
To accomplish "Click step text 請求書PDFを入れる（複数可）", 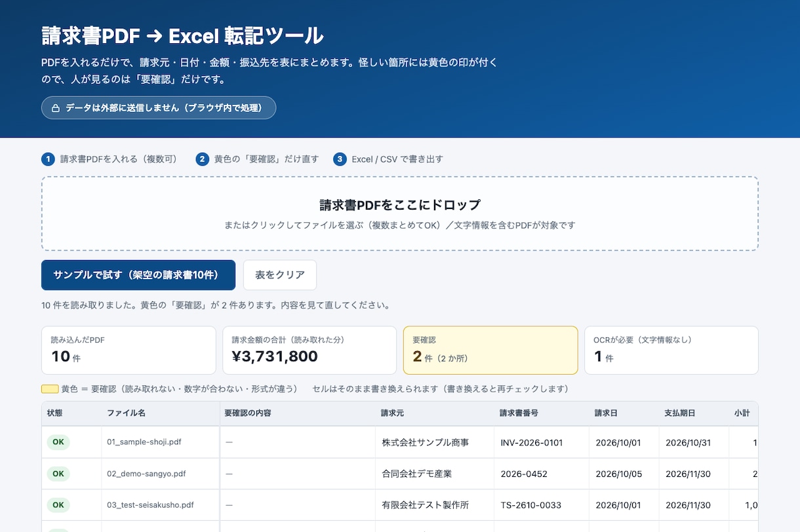I will pos(119,159).
